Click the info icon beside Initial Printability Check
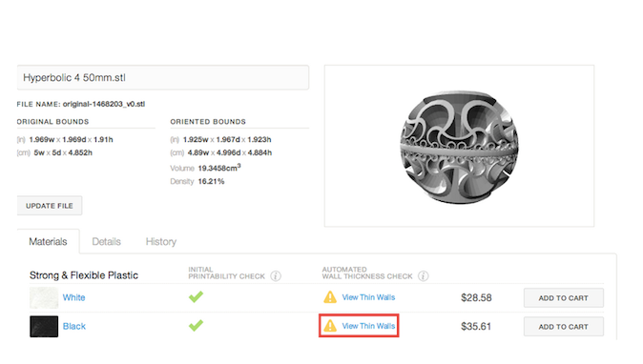The height and width of the screenshot is (364, 643). [x=276, y=276]
